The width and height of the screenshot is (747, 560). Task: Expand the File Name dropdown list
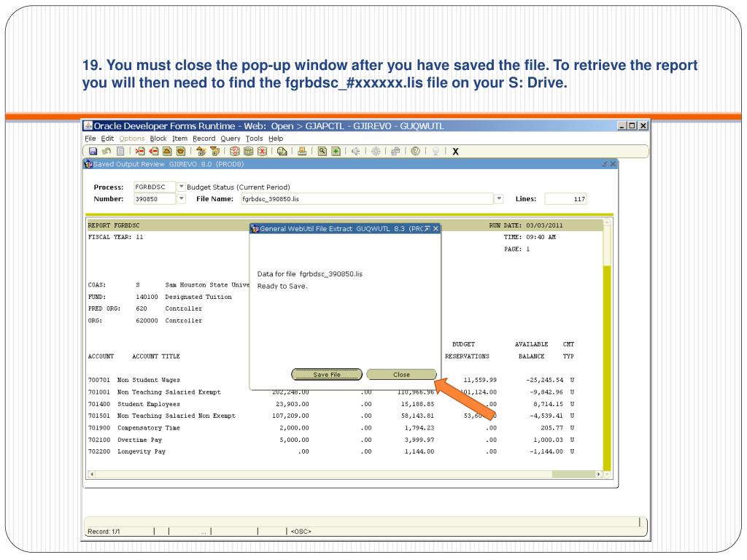click(499, 198)
